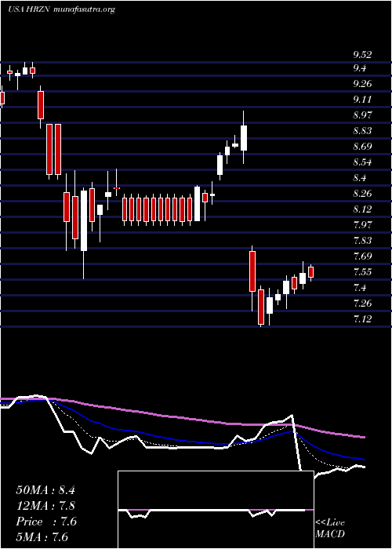Click the 7.26 price level label
This screenshot has height=549, width=392.
point(362,304)
